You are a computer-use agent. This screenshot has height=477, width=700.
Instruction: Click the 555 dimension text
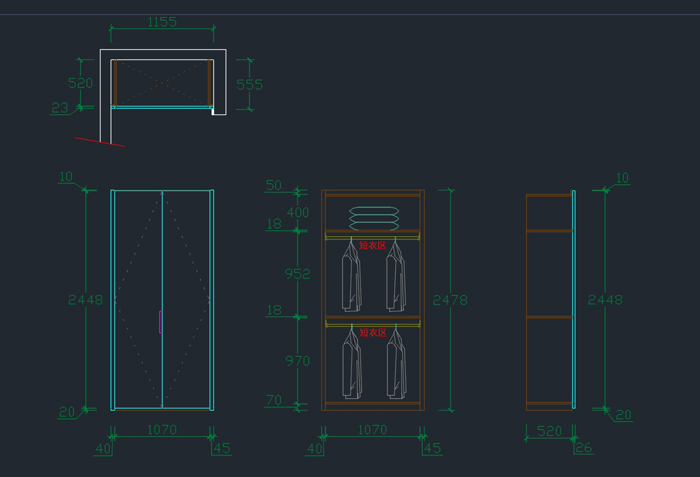click(249, 85)
